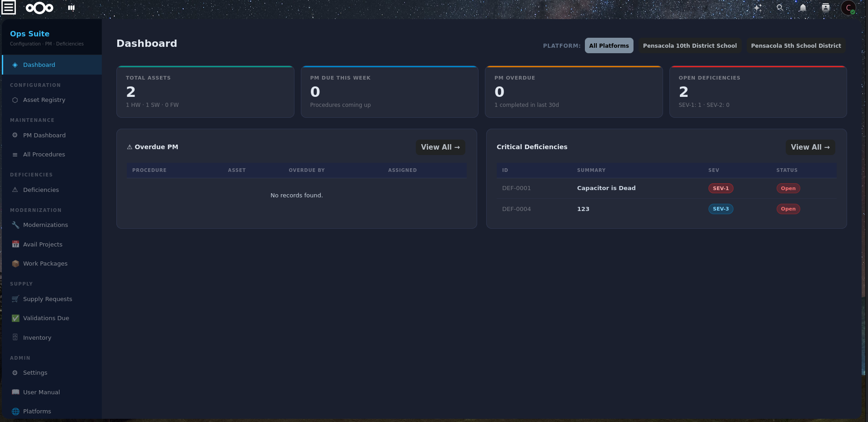868x422 pixels.
Task: Open All Procedures
Action: (52, 155)
